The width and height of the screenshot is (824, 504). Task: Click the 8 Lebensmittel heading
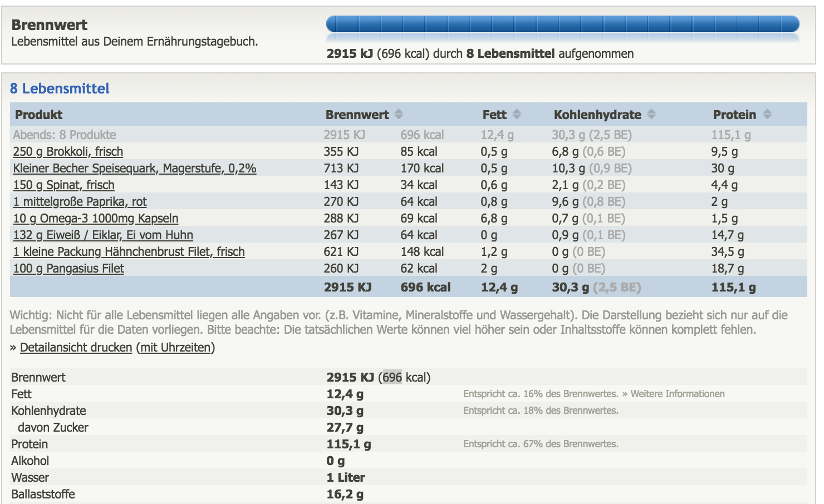click(60, 88)
